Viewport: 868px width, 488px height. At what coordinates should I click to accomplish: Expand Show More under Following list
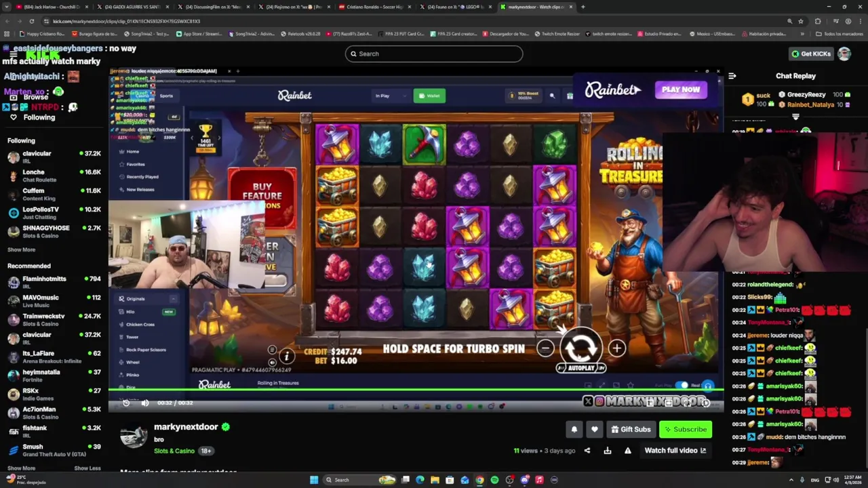(21, 249)
